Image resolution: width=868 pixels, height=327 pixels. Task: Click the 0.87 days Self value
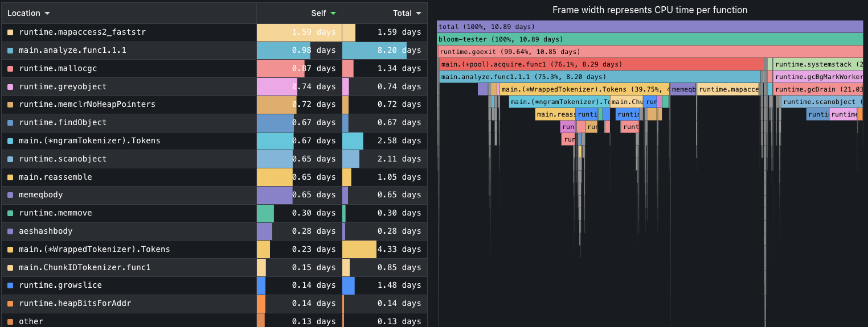click(x=314, y=69)
